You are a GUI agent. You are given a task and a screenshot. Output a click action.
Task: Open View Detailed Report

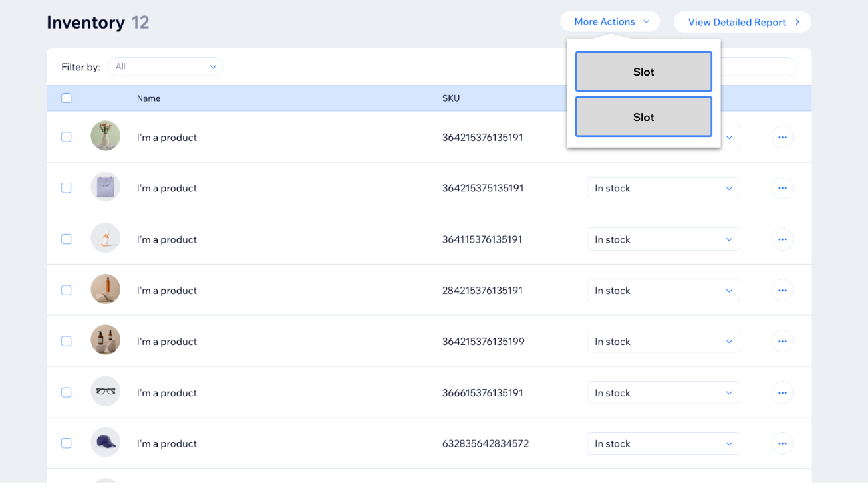[x=742, y=22]
